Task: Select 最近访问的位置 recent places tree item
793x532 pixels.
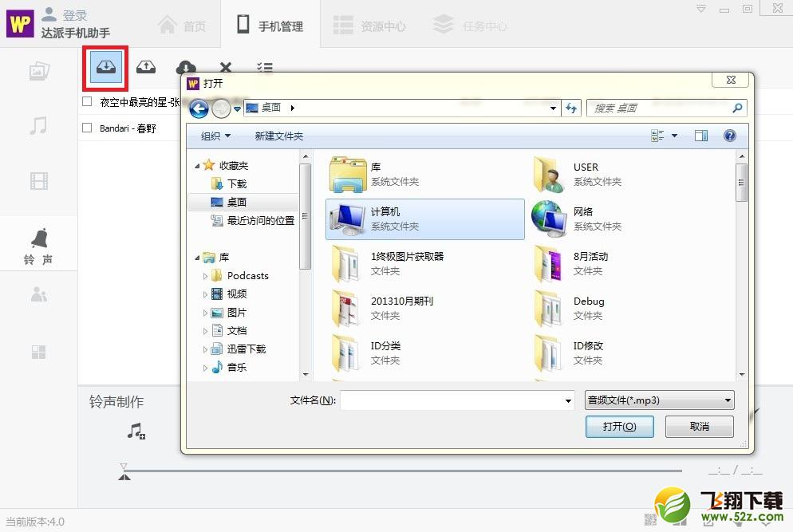Action: (252, 220)
